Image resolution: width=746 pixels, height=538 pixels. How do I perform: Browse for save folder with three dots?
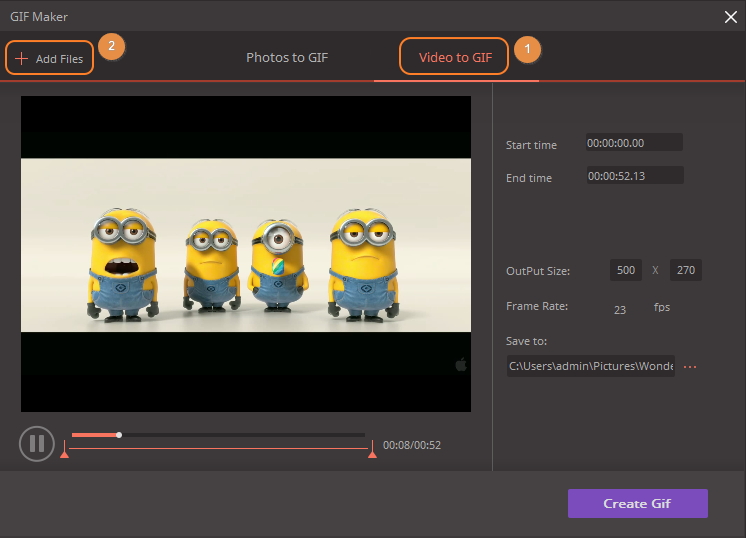[x=690, y=367]
